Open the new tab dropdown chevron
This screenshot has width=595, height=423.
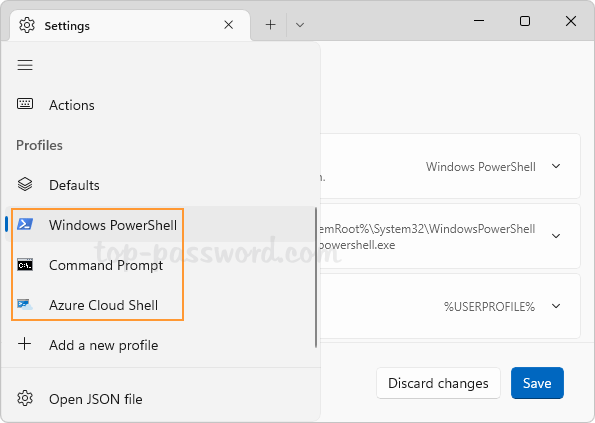coord(300,25)
